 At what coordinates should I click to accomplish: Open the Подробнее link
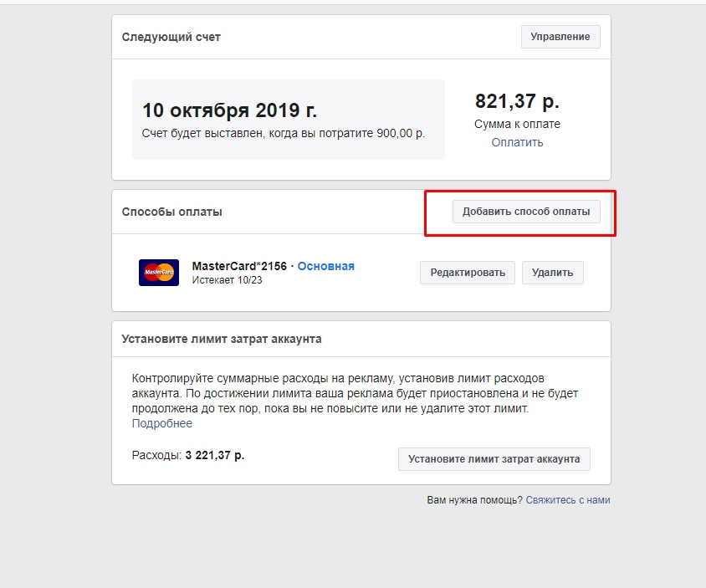(162, 423)
